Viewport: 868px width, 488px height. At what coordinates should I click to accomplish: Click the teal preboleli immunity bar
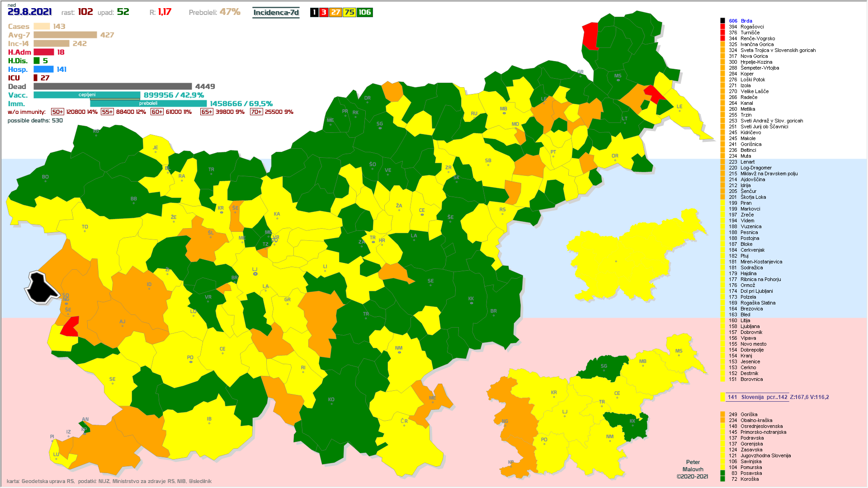pyautogui.click(x=148, y=103)
